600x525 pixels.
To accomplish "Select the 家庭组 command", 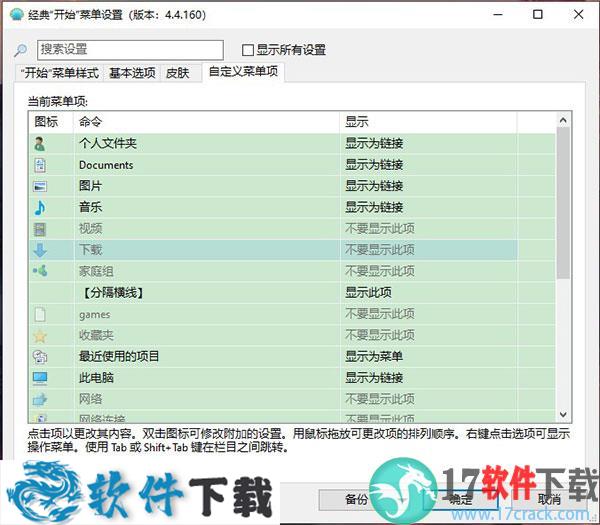I will tap(96, 271).
